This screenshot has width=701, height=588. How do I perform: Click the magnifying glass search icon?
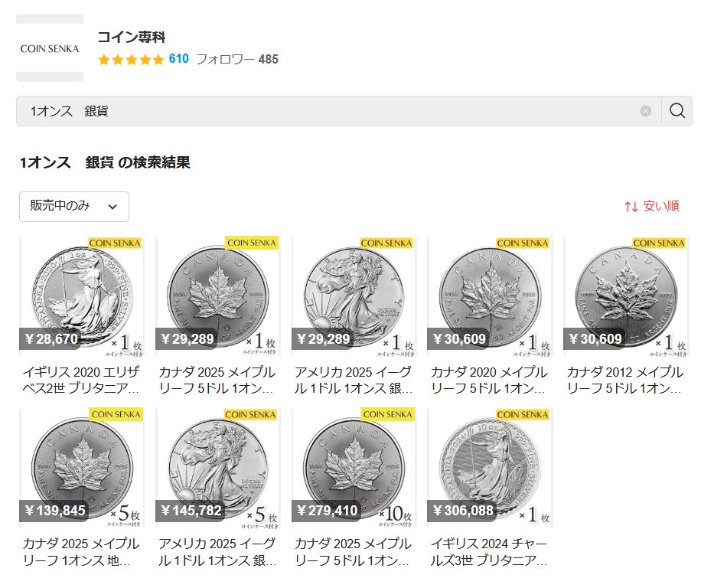677,110
